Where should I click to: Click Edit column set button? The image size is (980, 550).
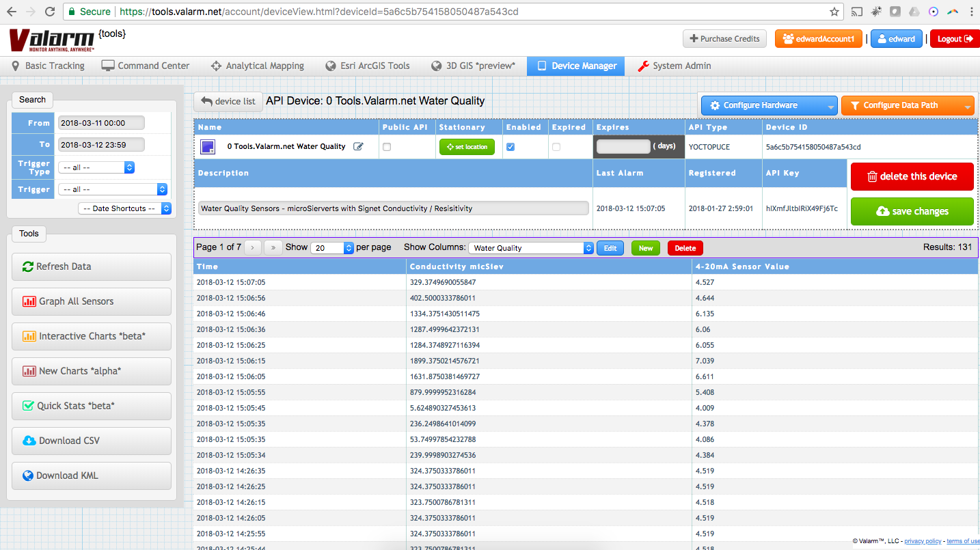(x=610, y=248)
